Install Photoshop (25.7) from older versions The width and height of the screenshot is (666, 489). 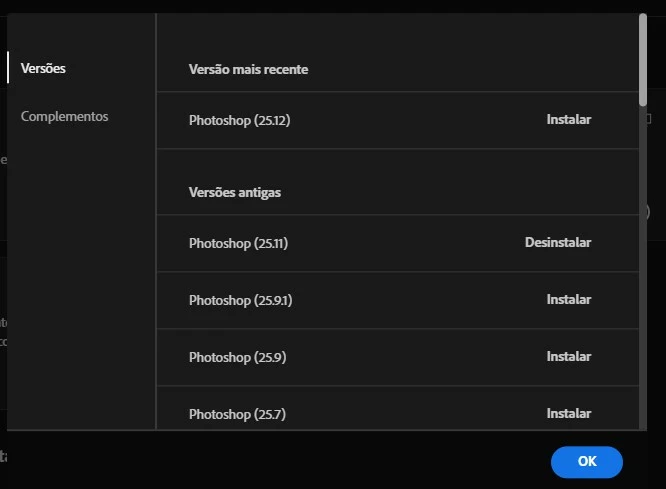click(568, 413)
